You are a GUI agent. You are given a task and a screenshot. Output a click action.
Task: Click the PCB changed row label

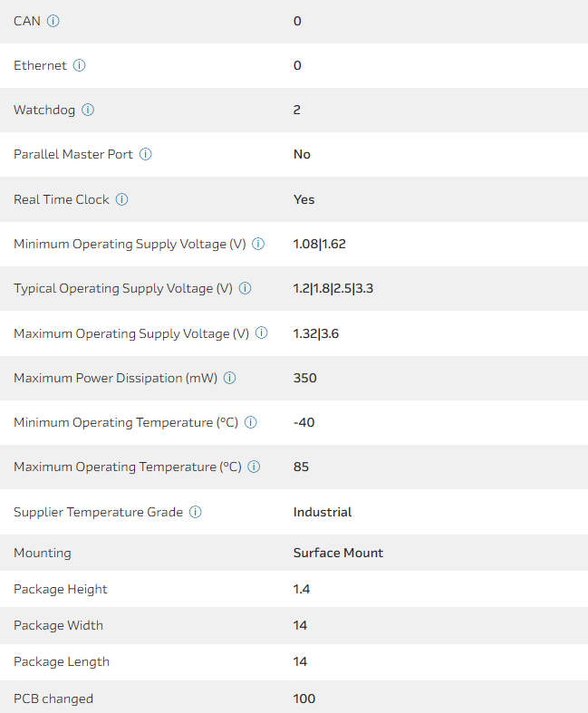tap(53, 699)
